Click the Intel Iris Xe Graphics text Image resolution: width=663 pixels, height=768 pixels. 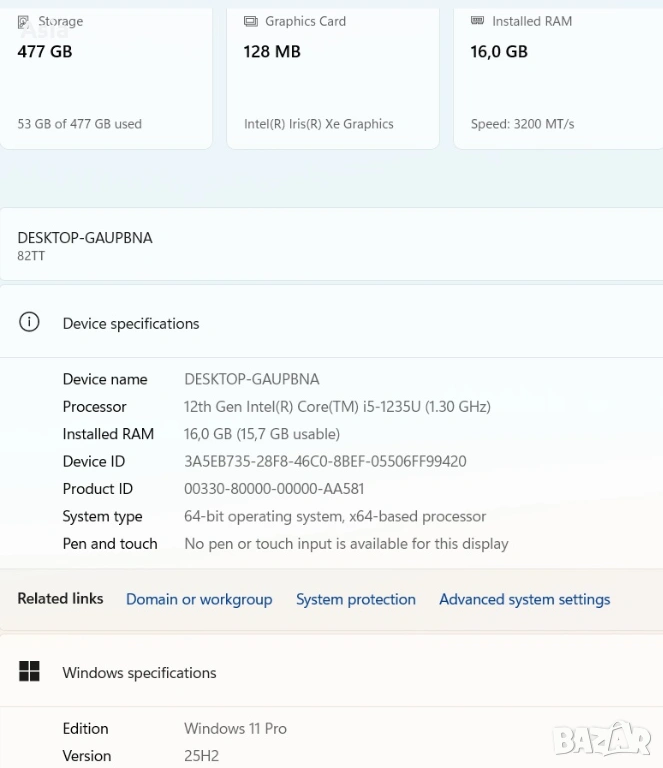[x=318, y=124]
